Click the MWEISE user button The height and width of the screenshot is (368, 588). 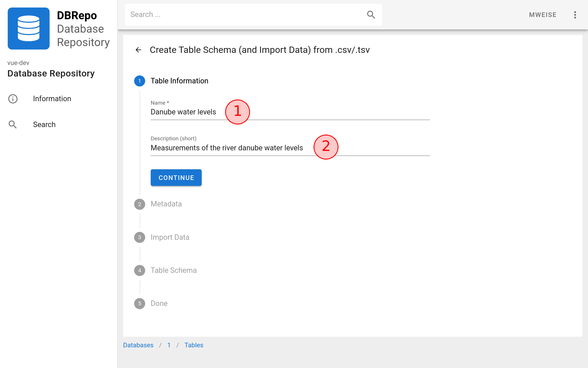tap(543, 15)
